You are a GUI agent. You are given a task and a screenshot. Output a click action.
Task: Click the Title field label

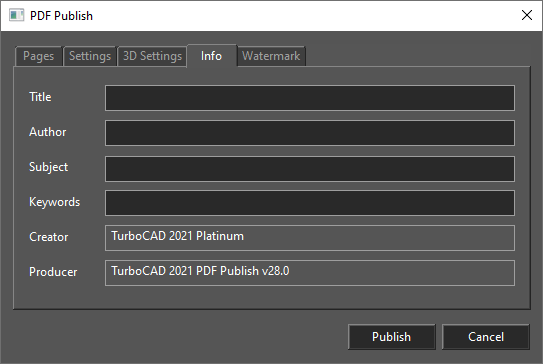coord(40,97)
